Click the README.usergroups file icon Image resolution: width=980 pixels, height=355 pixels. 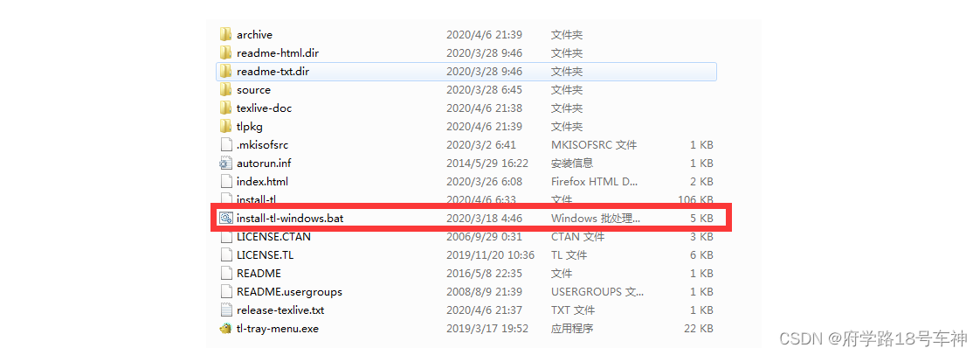point(225,292)
